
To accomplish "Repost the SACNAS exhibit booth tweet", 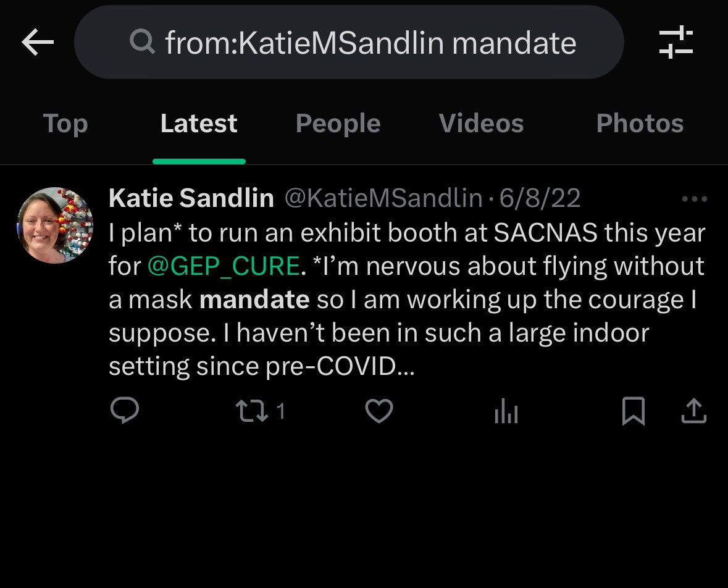I will pyautogui.click(x=253, y=411).
